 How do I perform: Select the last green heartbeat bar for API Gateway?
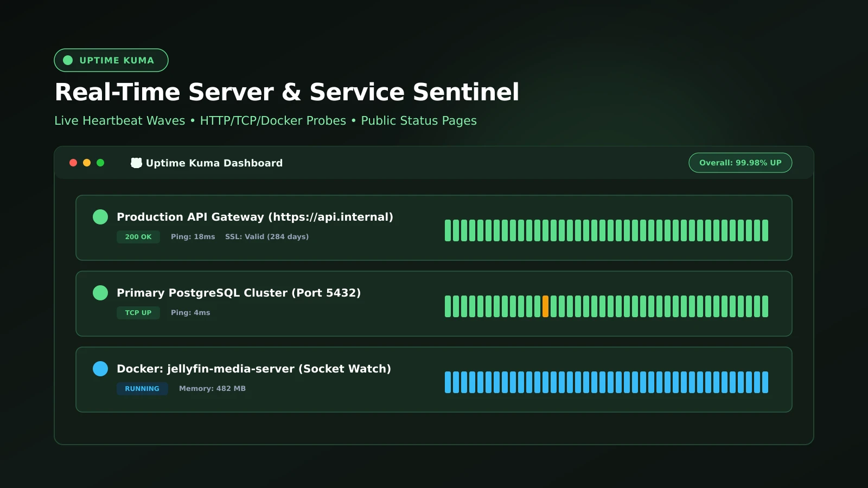point(765,230)
